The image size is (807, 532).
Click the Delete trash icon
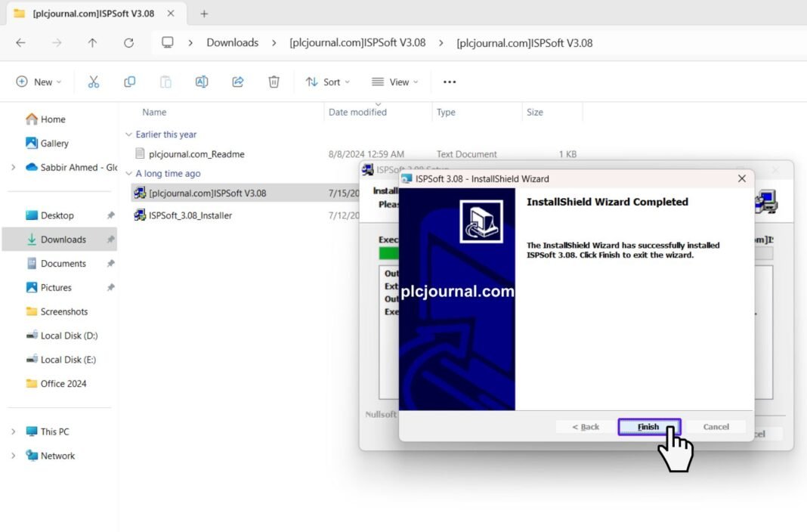tap(274, 82)
